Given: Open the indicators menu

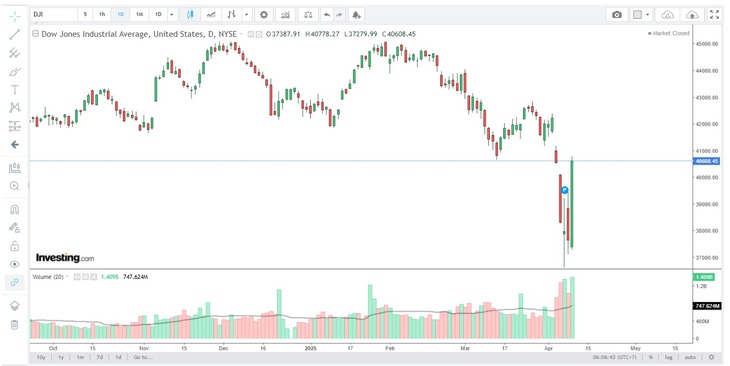Looking at the screenshot, I should (x=285, y=14).
